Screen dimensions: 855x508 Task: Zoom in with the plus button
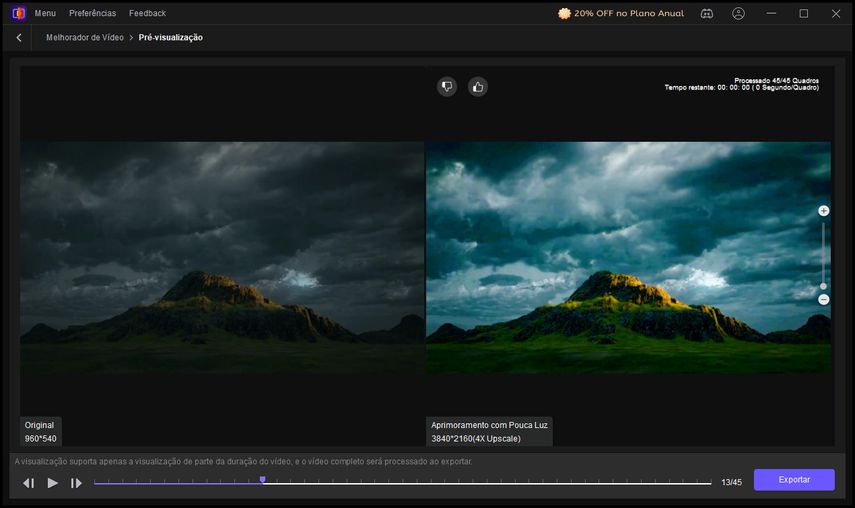point(823,211)
